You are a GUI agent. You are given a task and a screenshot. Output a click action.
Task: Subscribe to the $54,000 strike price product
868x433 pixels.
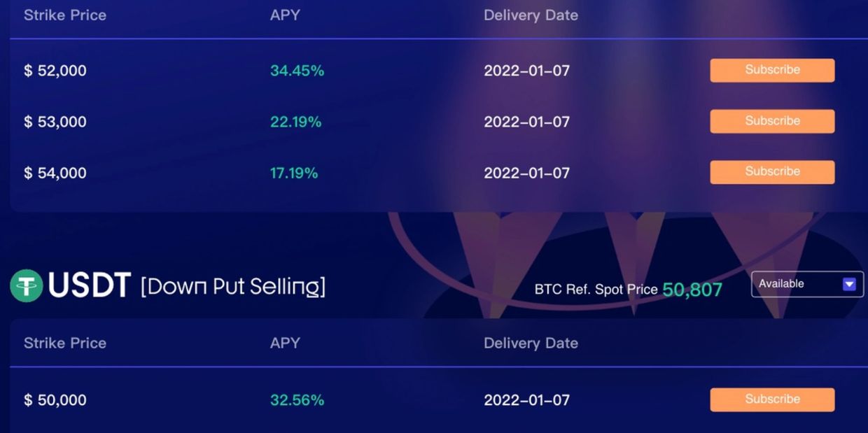click(772, 171)
